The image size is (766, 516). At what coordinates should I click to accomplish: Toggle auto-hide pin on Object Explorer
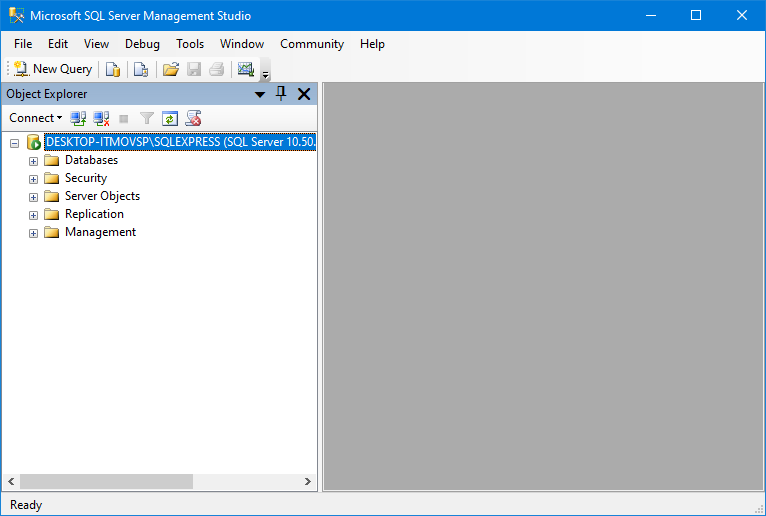(x=281, y=94)
